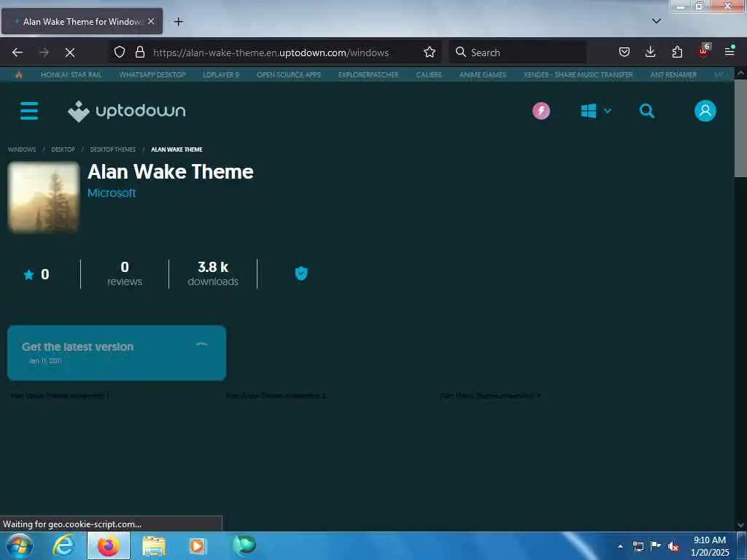
Task: Click Get the latest version button
Action: point(117,353)
